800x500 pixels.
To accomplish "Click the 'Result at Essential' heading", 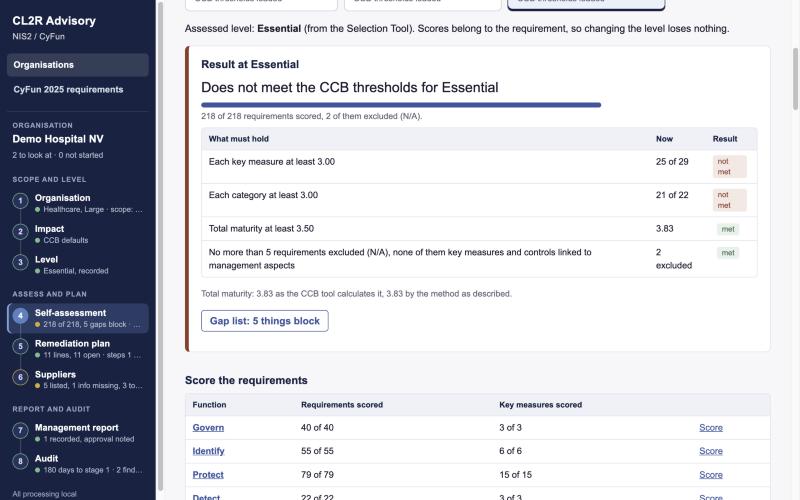I will (250, 64).
